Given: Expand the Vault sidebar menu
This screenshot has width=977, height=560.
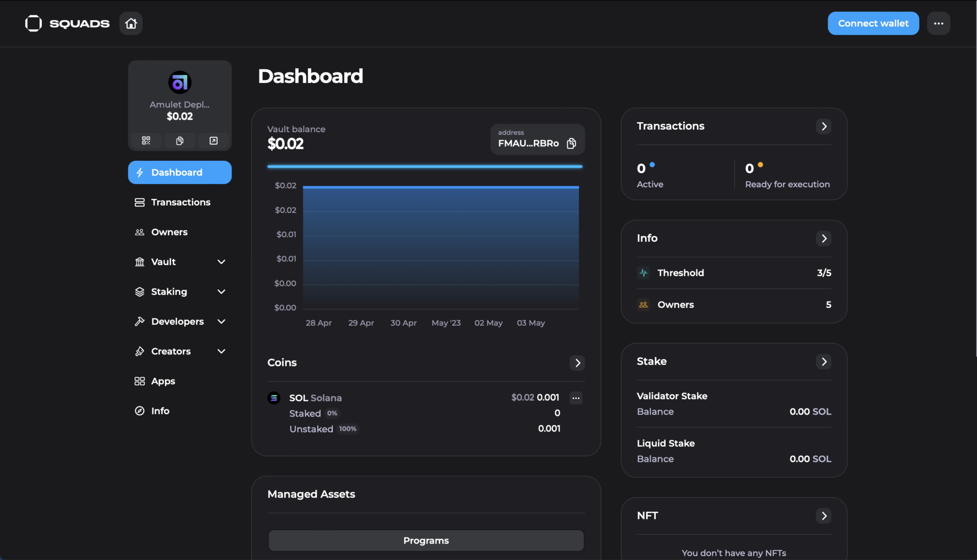Looking at the screenshot, I should click(221, 261).
